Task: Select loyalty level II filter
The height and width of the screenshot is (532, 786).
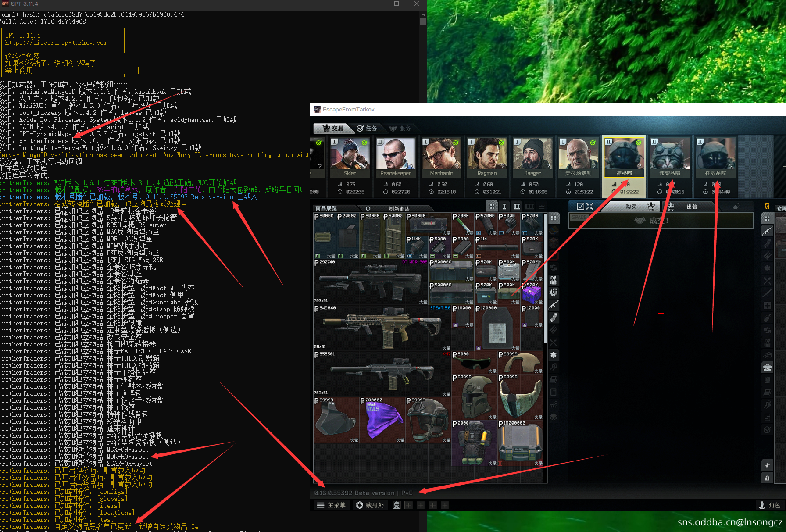Action: [x=517, y=207]
